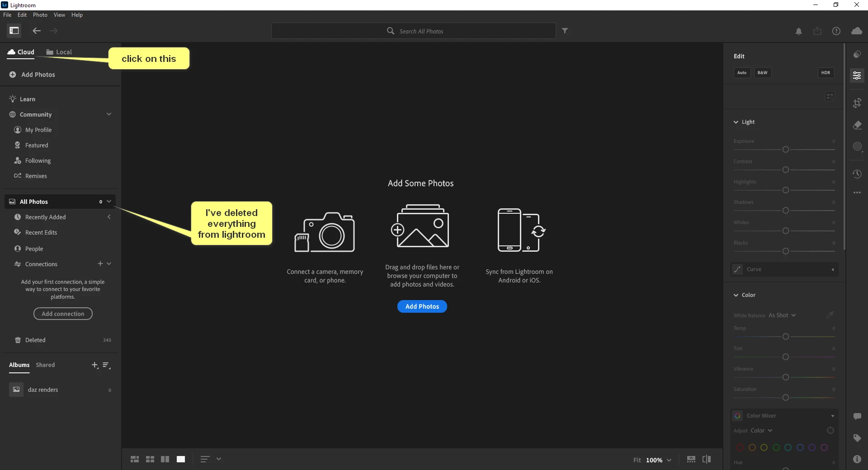
Task: Toggle the Color Mixer target adjustment tool
Action: click(x=830, y=431)
